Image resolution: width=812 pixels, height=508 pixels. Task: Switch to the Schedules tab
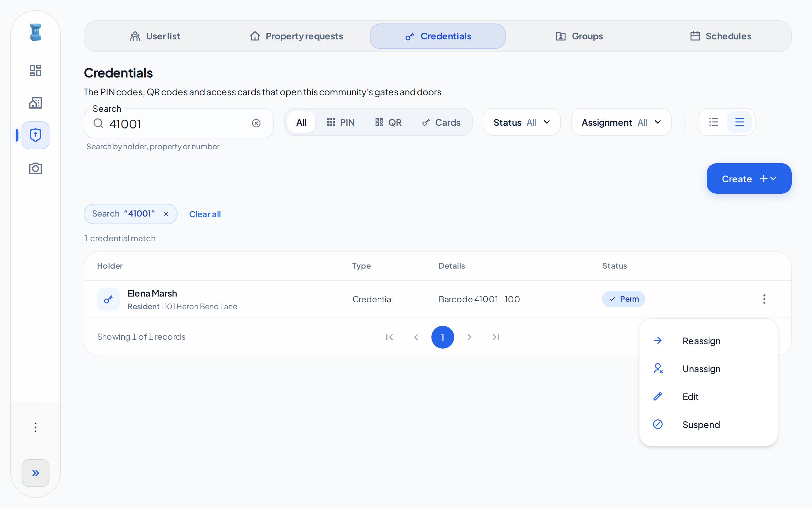tap(720, 36)
